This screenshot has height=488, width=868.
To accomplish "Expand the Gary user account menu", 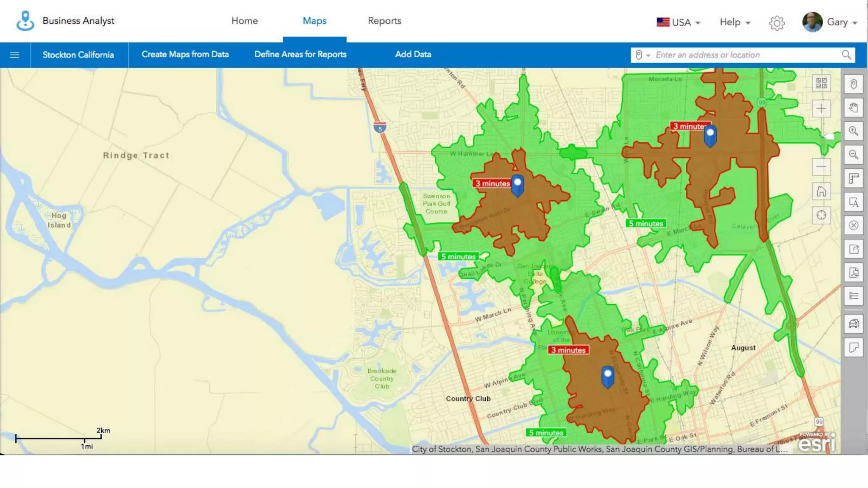I will [x=830, y=22].
